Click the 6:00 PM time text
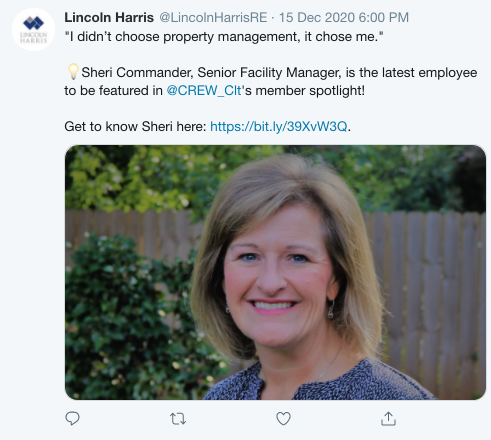The height and width of the screenshot is (440, 491). pyautogui.click(x=384, y=17)
